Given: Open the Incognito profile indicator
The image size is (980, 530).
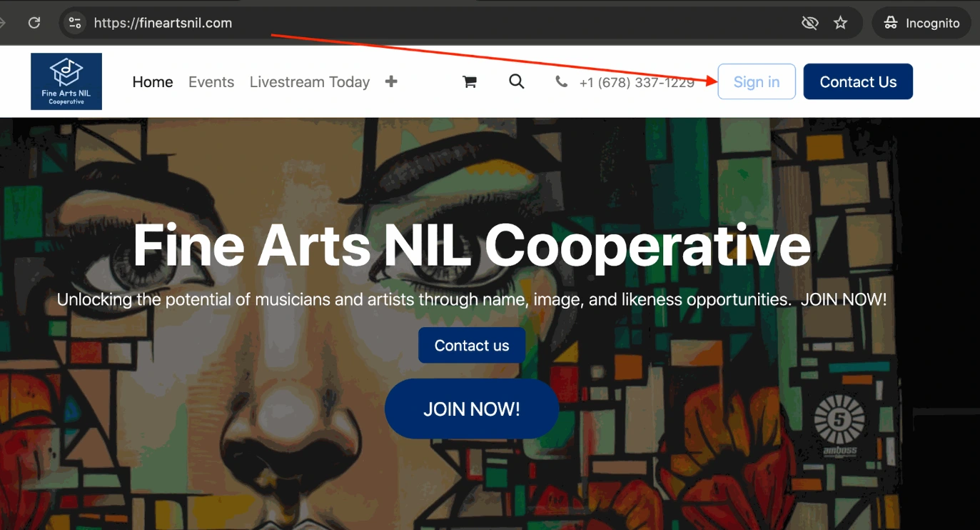Looking at the screenshot, I should [x=922, y=23].
